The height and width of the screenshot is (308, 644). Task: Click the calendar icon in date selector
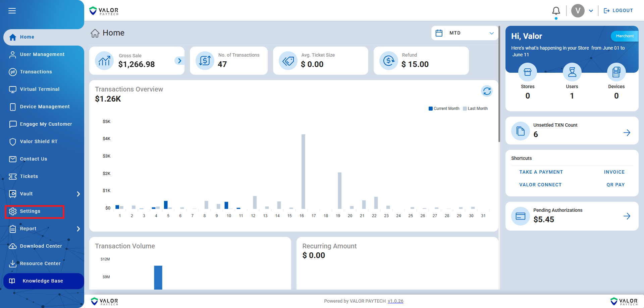tap(439, 33)
